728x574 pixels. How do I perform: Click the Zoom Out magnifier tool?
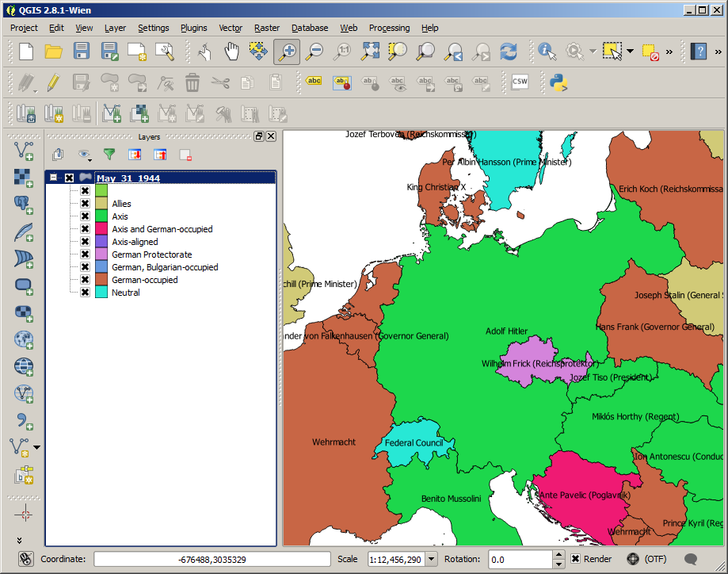pos(314,52)
